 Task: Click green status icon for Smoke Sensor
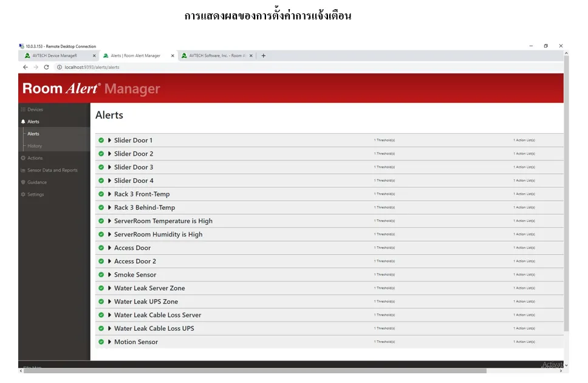pyautogui.click(x=101, y=275)
